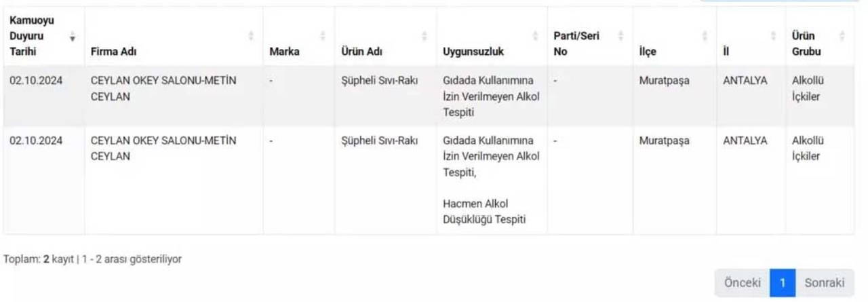Sort by İl column arrow icon
This screenshot has width=868, height=302.
(773, 36)
